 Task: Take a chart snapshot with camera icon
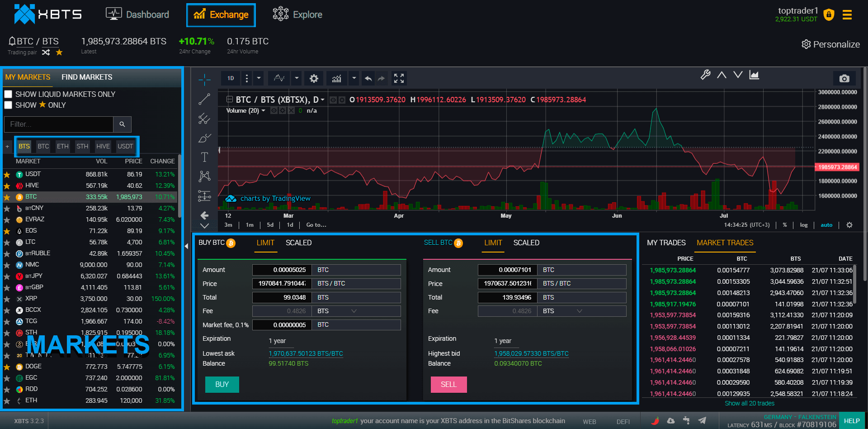click(x=844, y=78)
